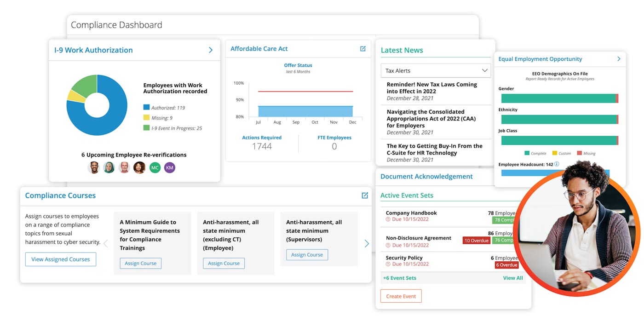Screen dimensions: 644x322
Task: Click Employee Headcount info icon
Action: click(x=557, y=164)
